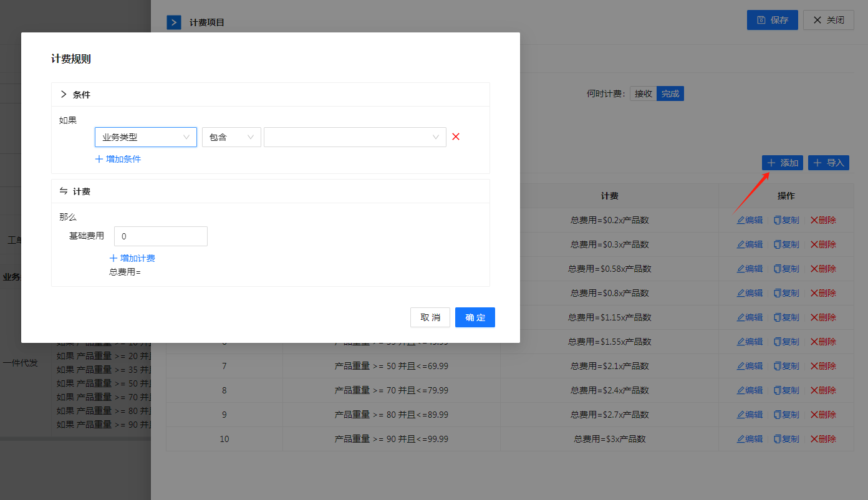Open the empty condition value dropdown
This screenshot has width=868, height=500.
point(355,137)
